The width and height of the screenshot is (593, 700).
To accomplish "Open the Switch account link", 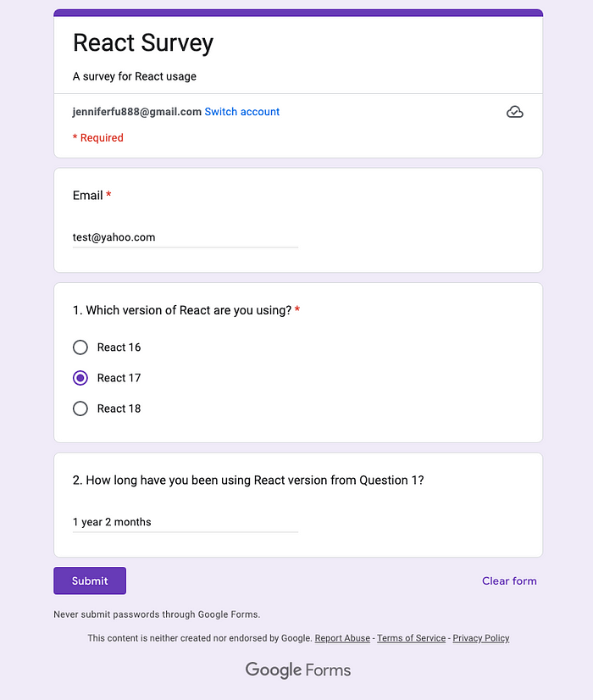I will [x=241, y=112].
